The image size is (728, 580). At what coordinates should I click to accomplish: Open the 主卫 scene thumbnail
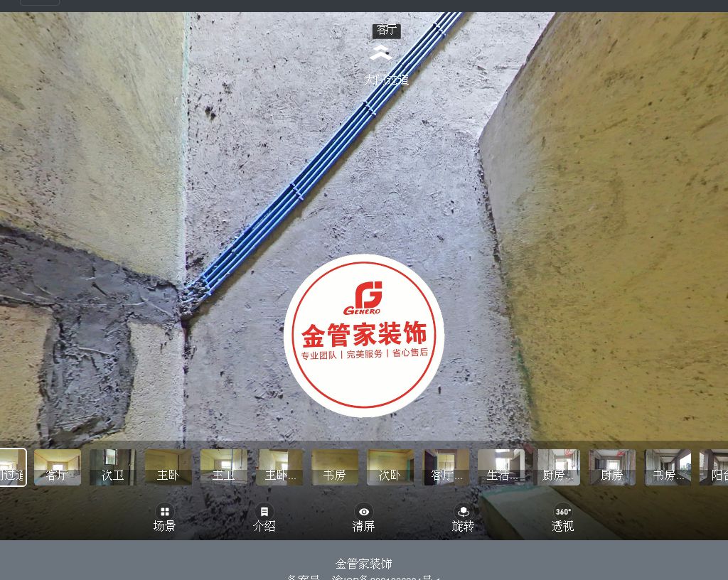click(224, 467)
